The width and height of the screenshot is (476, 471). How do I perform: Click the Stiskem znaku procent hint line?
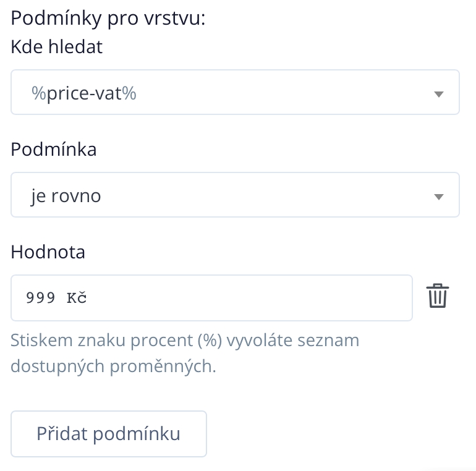tap(184, 340)
